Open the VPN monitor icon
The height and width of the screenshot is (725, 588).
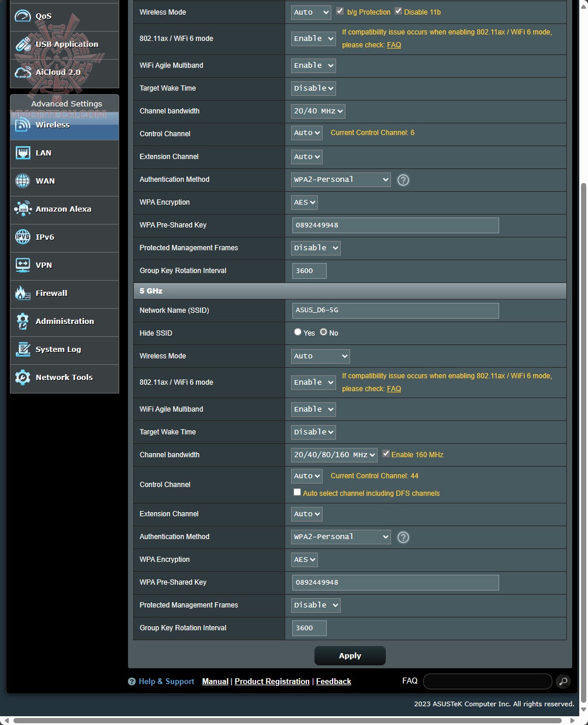click(22, 265)
